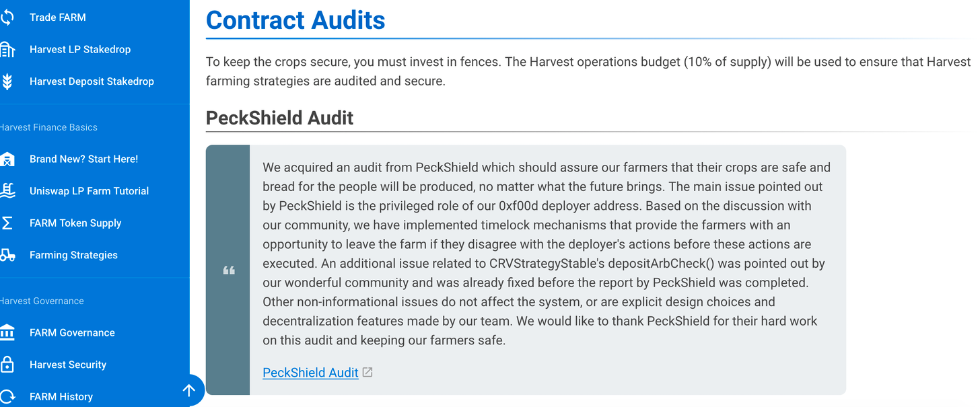Click the tractor icon beside Farming Strategies

click(x=7, y=255)
